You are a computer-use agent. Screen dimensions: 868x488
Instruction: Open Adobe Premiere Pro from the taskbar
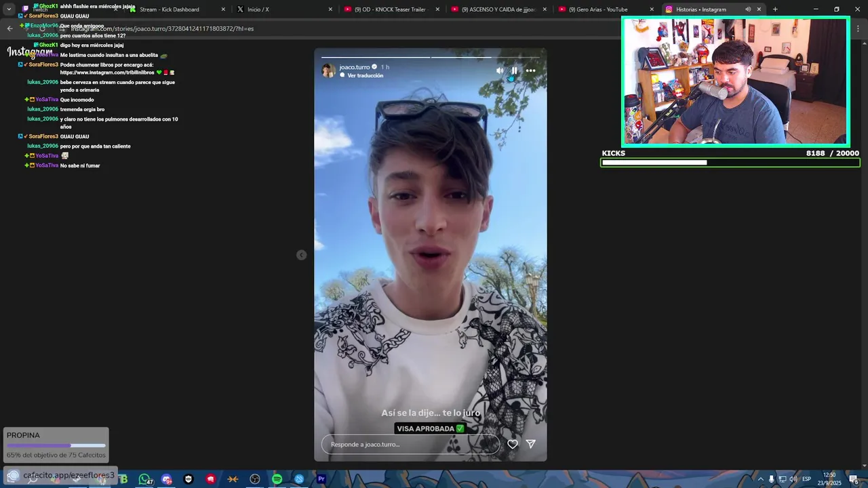[321, 479]
